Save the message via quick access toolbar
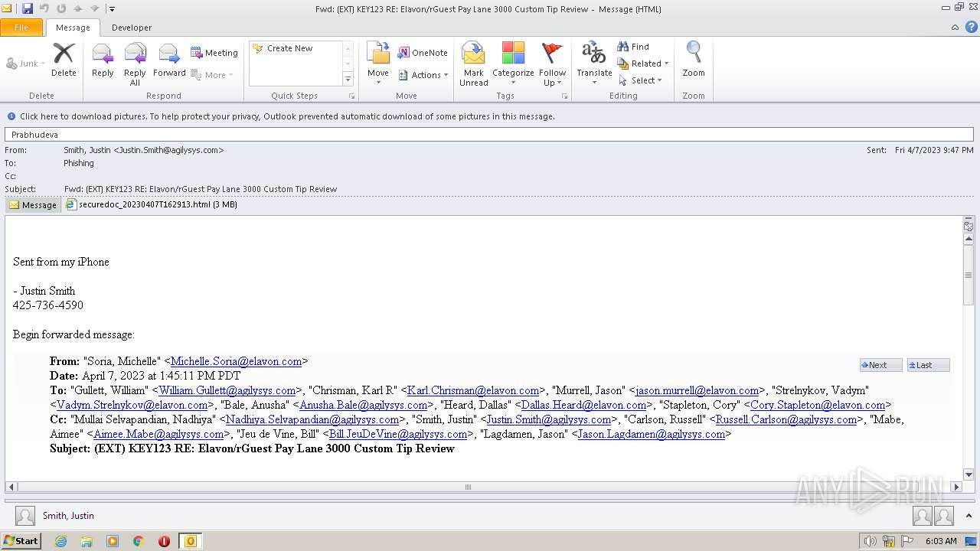This screenshot has width=980, height=551. pos(28,8)
